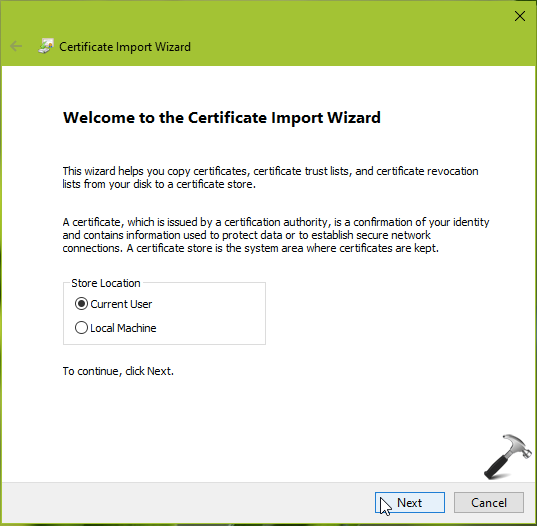537x526 pixels.
Task: Select the Current User radio button
Action: point(81,304)
